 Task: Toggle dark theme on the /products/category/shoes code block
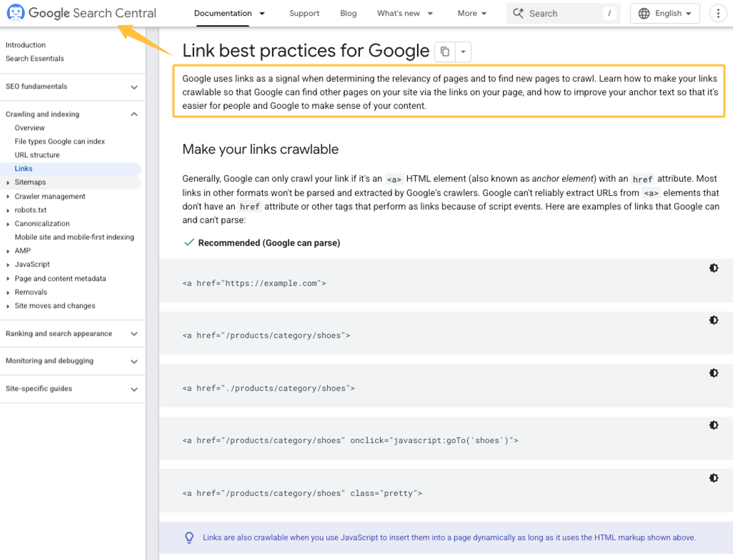[714, 320]
